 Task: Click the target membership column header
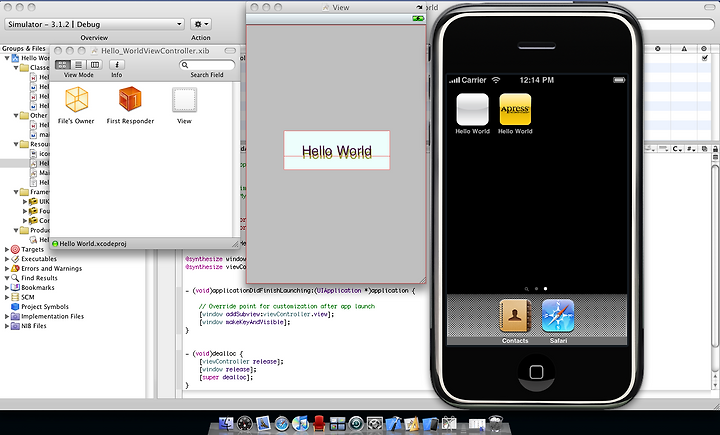704,49
